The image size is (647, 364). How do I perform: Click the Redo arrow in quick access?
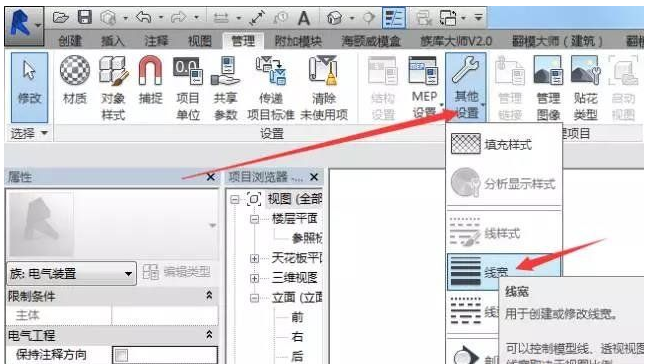(179, 17)
